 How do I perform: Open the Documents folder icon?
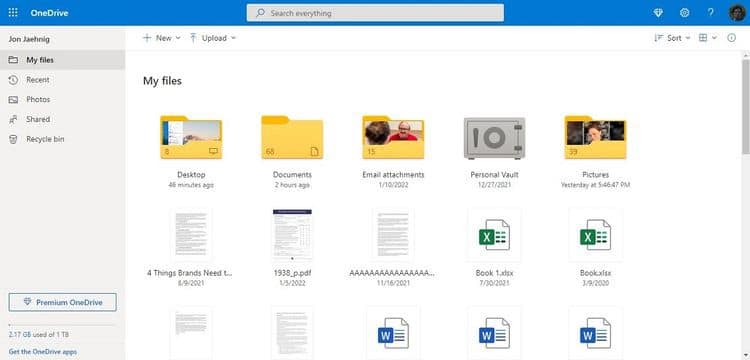(x=292, y=137)
